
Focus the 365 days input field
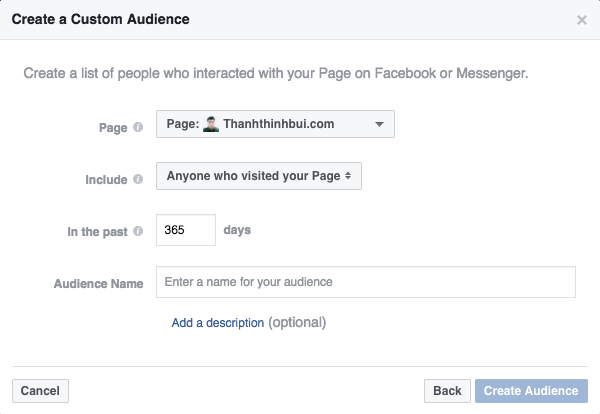(186, 230)
